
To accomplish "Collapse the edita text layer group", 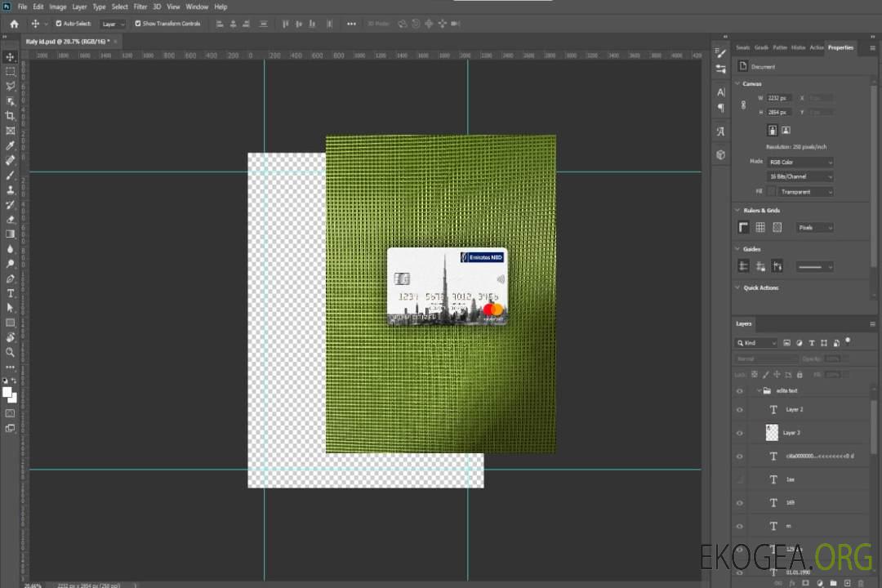I will (759, 391).
